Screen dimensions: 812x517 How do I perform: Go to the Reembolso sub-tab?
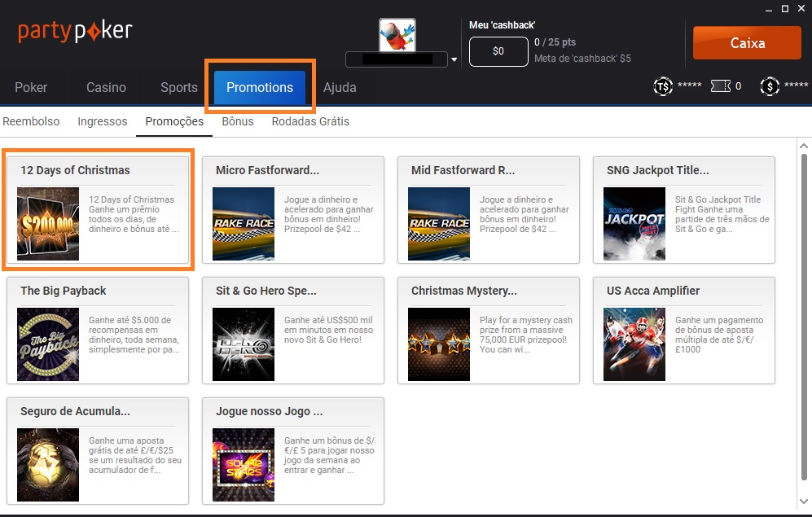point(31,121)
